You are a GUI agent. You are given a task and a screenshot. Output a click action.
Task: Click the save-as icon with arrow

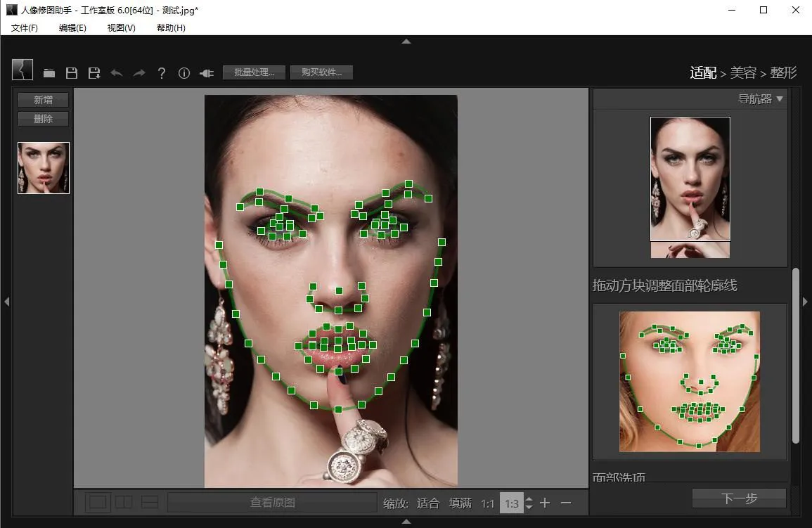coord(94,73)
